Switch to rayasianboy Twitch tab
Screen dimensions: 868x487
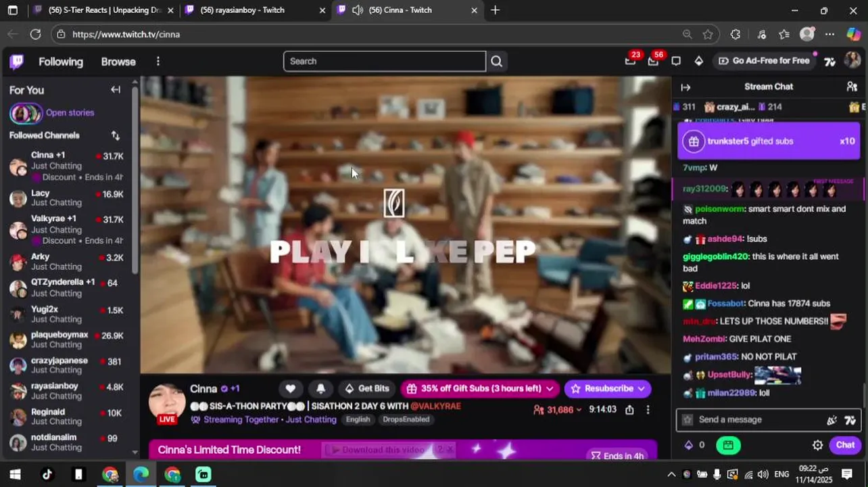coord(256,10)
